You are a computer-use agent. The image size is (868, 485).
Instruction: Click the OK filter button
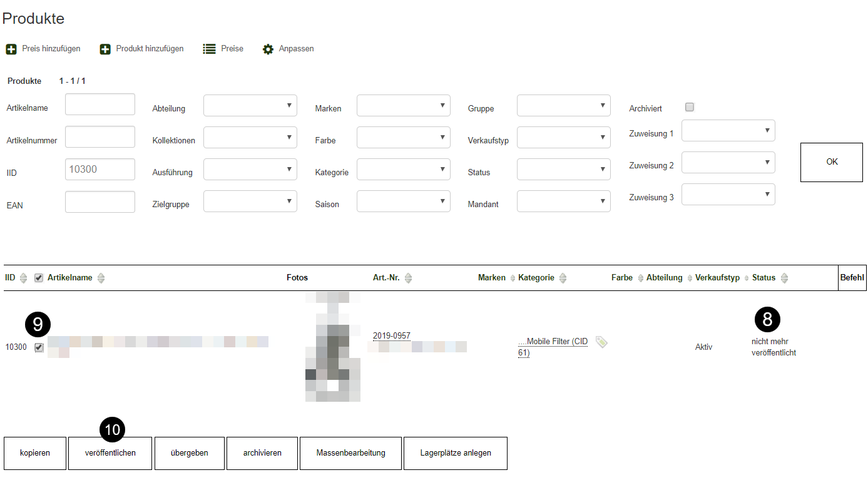831,162
